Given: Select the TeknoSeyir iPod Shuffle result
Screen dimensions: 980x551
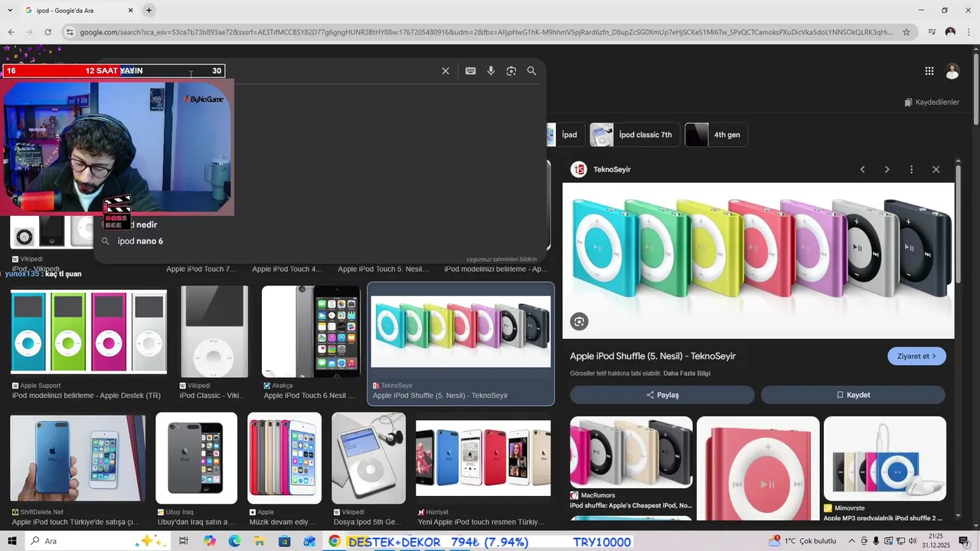Looking at the screenshot, I should point(461,344).
